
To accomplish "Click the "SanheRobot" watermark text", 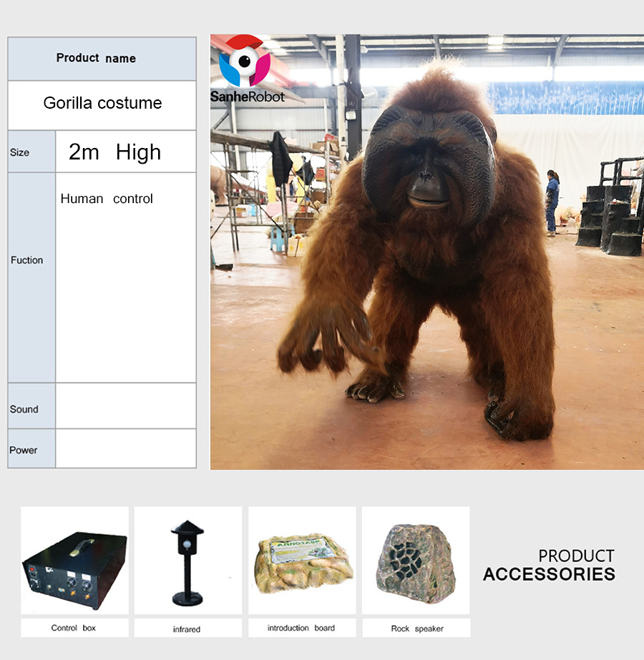I will [248, 97].
